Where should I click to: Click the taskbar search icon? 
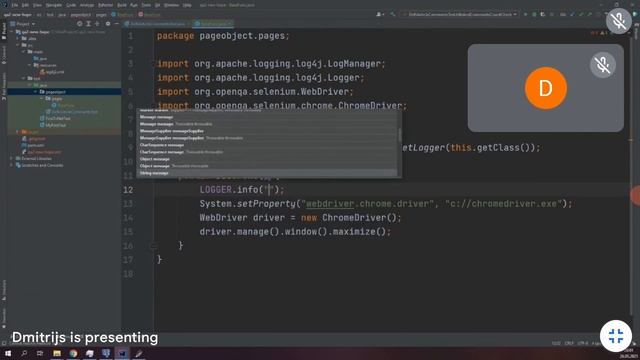point(24,353)
